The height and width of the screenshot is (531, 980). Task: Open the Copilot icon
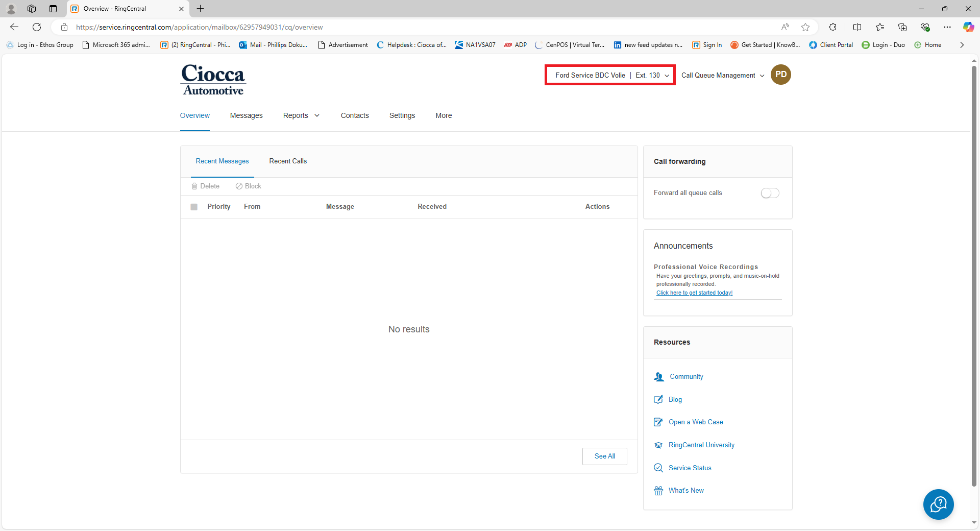pyautogui.click(x=968, y=27)
